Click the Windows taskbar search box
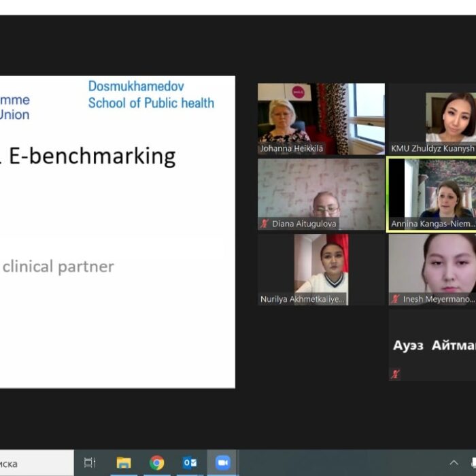 pos(34,463)
